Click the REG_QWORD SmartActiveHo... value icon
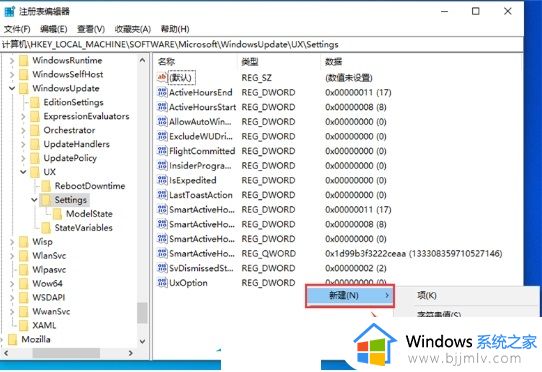Viewport: 542px width, 372px height. point(162,253)
